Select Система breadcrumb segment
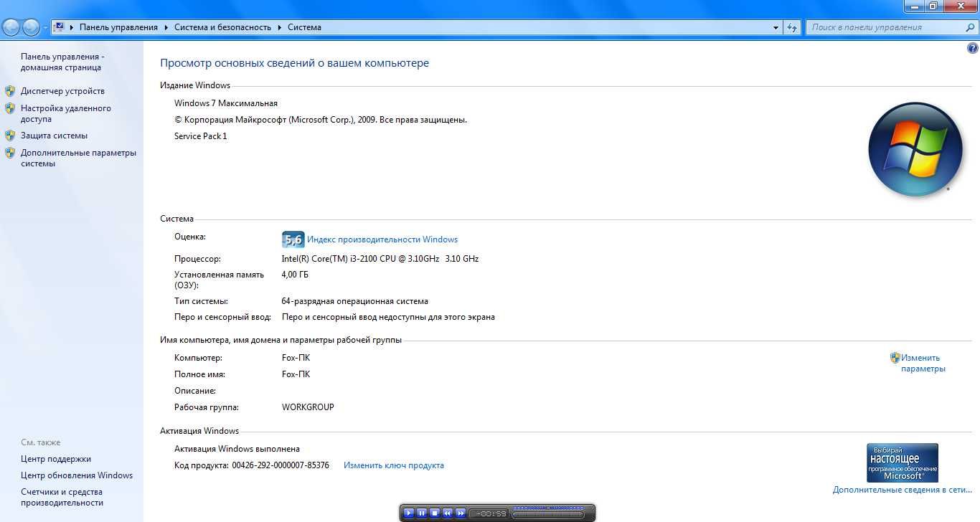Viewport: 980px width, 522px height. tap(304, 27)
